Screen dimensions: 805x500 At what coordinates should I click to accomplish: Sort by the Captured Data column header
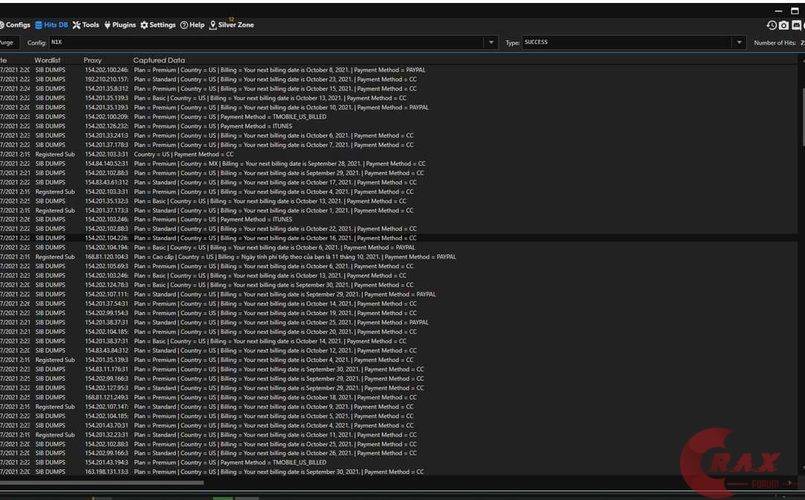[x=159, y=60]
